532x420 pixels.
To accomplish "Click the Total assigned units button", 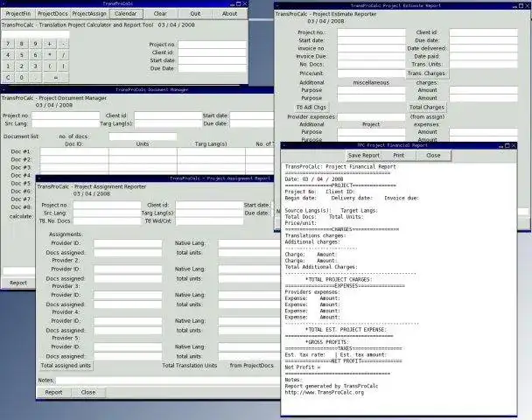I will [66, 366].
